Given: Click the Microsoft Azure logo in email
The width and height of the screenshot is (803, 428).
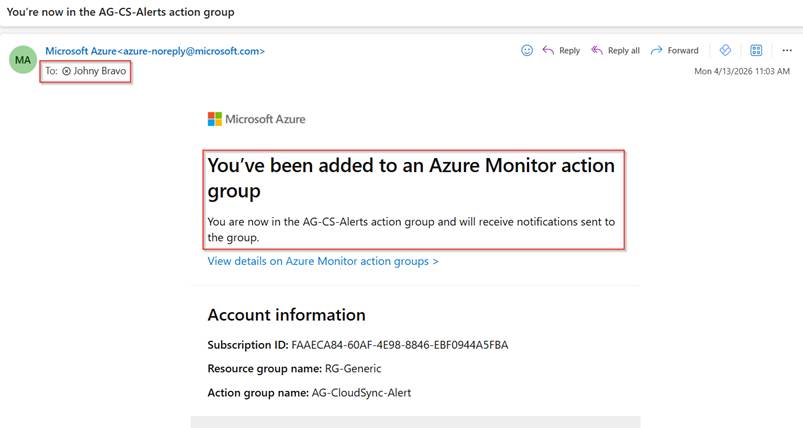Looking at the screenshot, I should coord(256,119).
